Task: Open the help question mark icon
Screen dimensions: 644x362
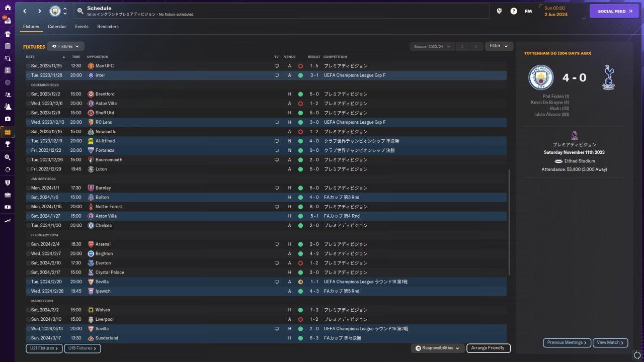Action: [x=514, y=11]
